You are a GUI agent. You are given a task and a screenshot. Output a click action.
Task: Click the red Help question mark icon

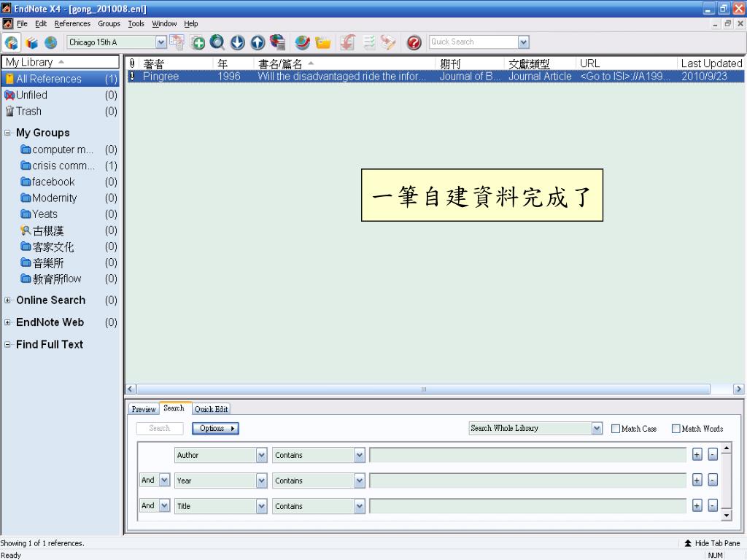click(x=414, y=42)
